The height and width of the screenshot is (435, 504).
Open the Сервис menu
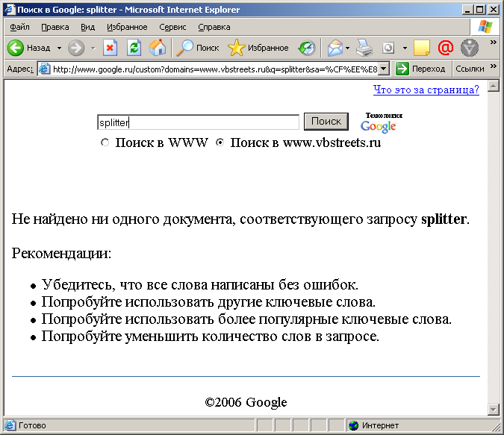[x=172, y=27]
